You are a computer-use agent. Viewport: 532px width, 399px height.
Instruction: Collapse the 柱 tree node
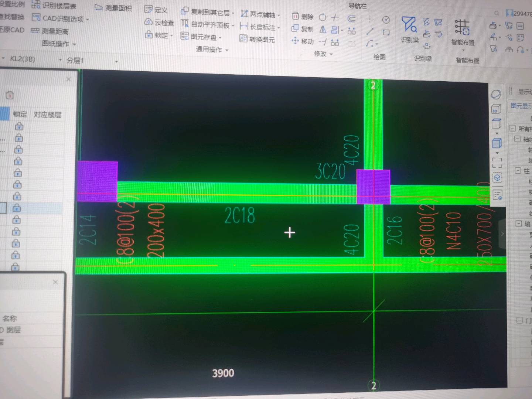pyautogui.click(x=518, y=171)
